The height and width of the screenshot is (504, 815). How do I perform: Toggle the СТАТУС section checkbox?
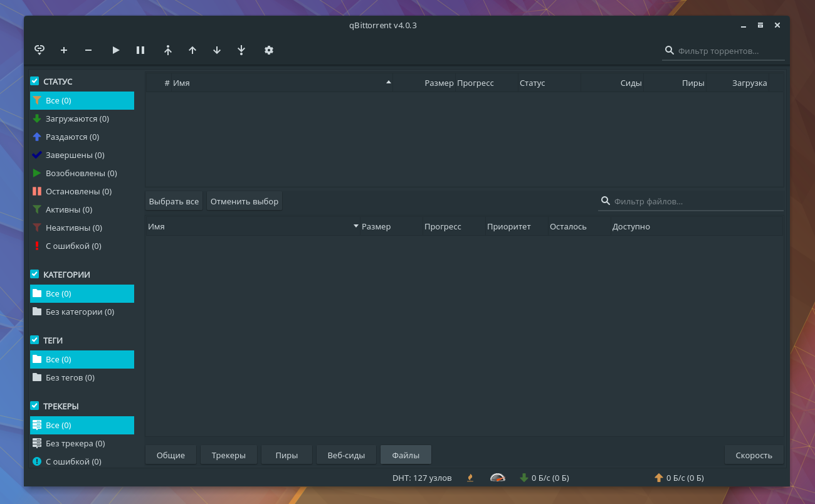34,81
